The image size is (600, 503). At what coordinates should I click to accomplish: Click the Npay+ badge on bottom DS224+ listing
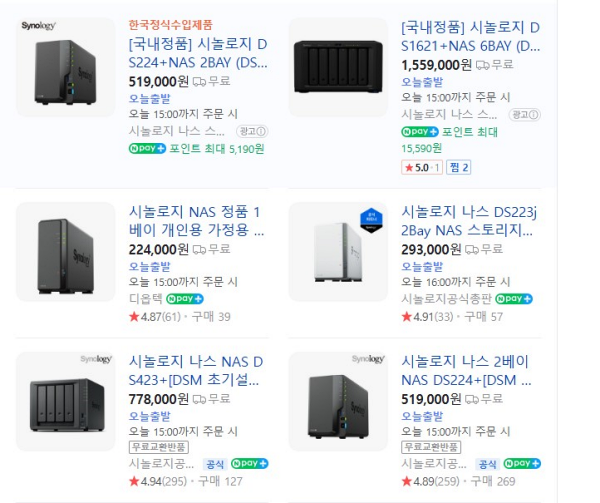tap(522, 464)
